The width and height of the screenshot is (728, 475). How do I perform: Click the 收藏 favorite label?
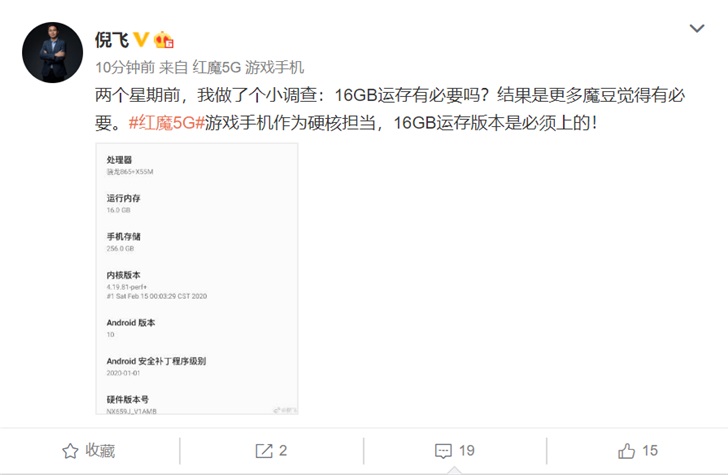[100, 450]
